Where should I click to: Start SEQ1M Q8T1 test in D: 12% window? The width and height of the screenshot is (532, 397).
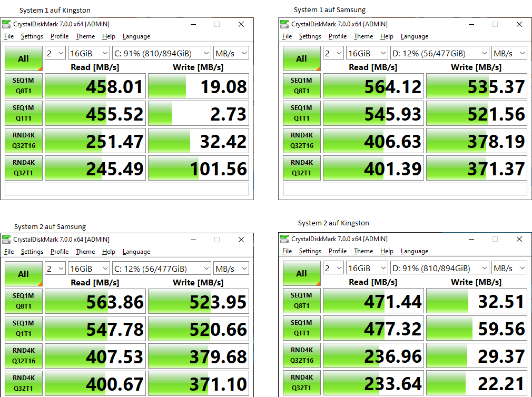pos(302,86)
